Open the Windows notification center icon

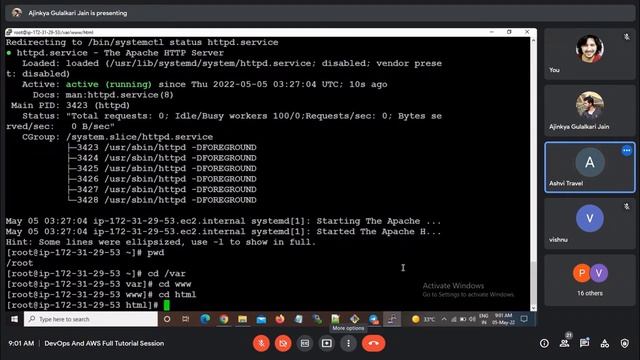(x=524, y=319)
